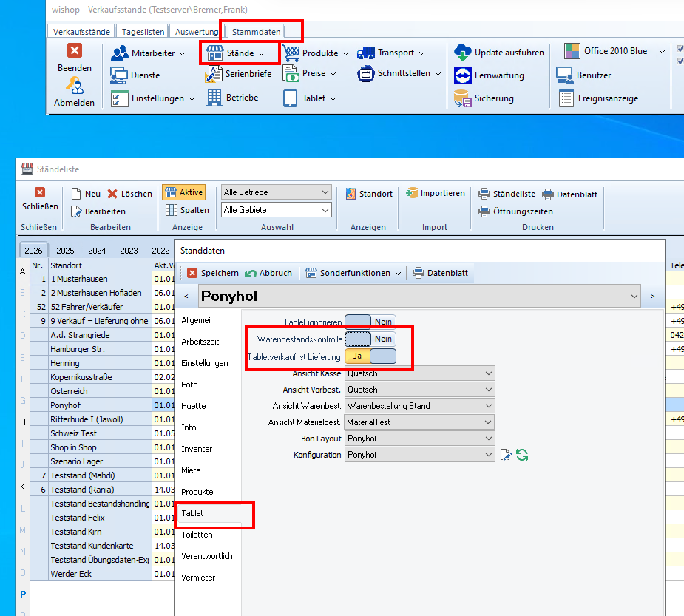684x616 pixels.
Task: Switch to the Auswertung tab
Action: click(197, 32)
